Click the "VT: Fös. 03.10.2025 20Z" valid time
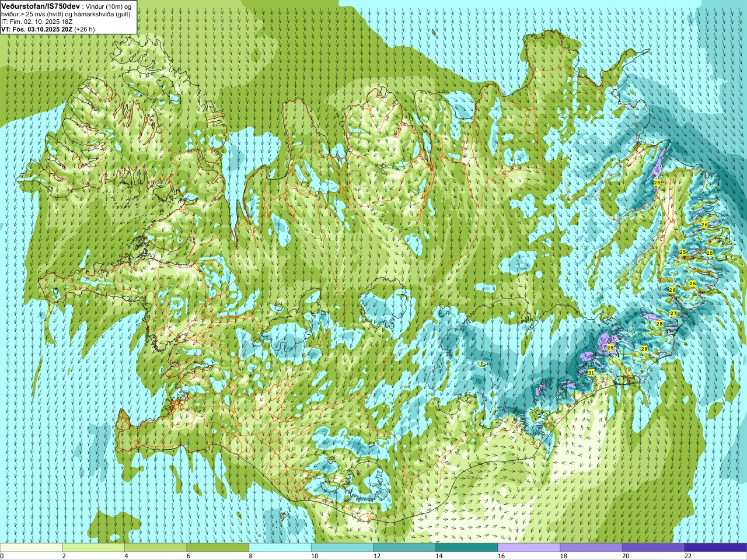The height and width of the screenshot is (560, 747). [37, 29]
